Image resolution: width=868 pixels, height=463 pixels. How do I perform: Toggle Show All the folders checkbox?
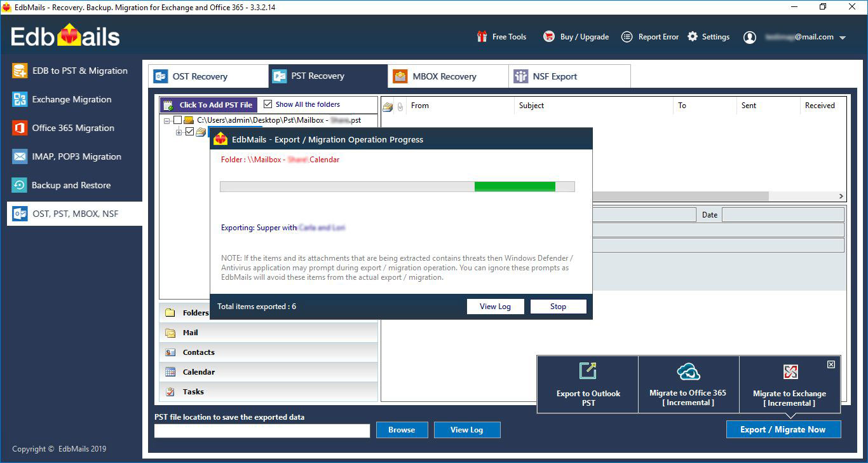click(268, 104)
